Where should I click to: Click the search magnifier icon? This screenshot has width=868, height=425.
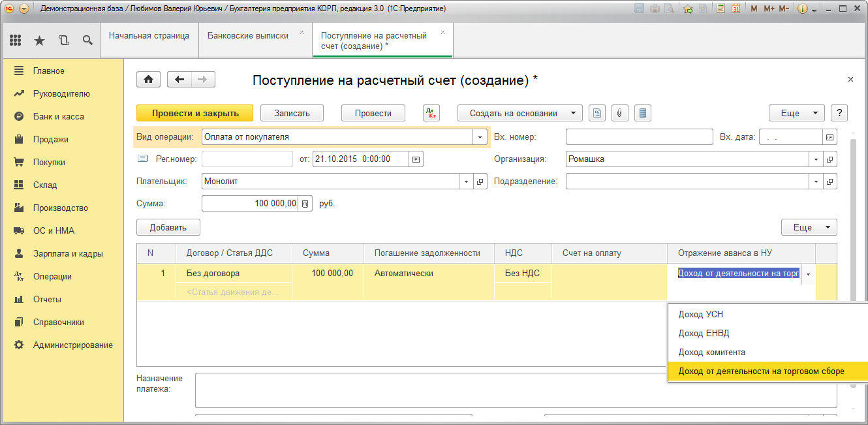click(87, 40)
